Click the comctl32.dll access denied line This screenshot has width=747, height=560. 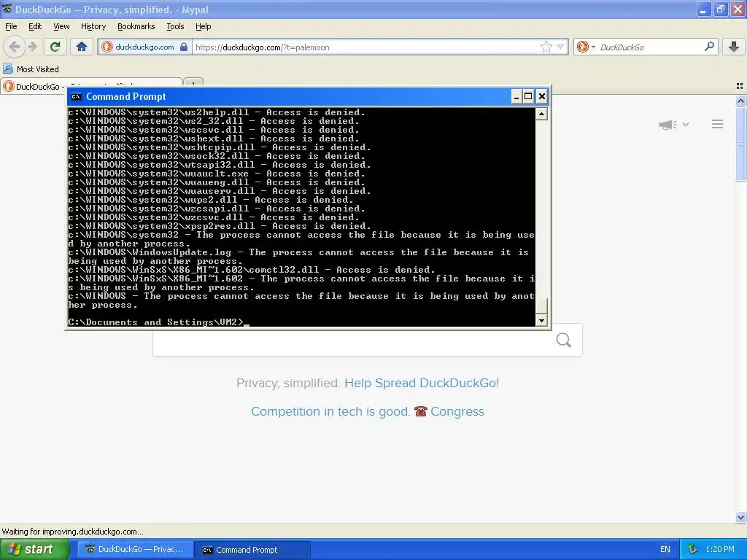pyautogui.click(x=252, y=270)
